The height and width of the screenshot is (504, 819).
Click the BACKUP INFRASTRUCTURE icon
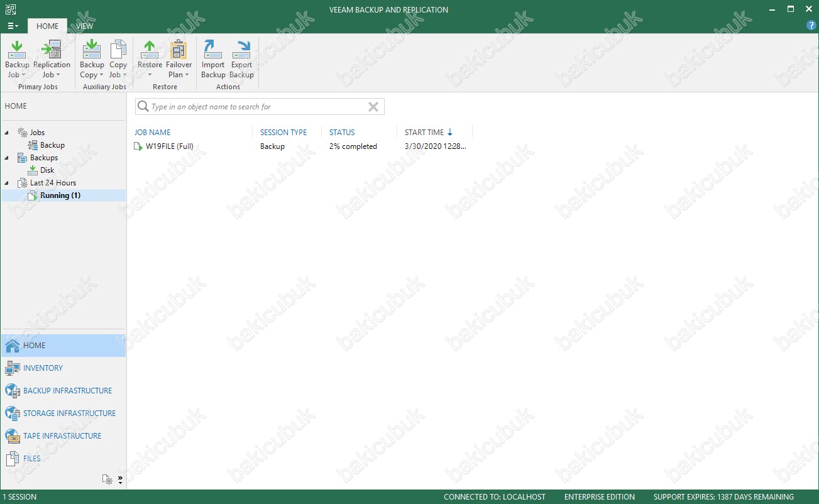[x=13, y=391]
